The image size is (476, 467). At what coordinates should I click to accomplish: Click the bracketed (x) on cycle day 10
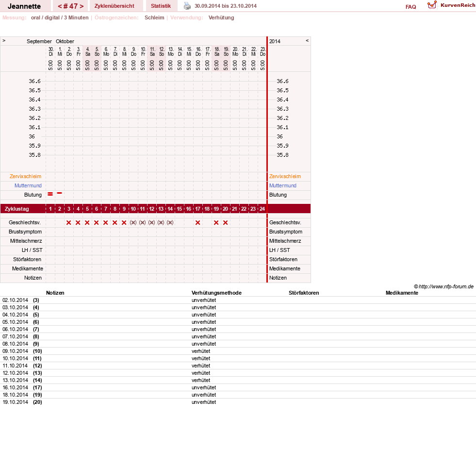[x=133, y=222]
